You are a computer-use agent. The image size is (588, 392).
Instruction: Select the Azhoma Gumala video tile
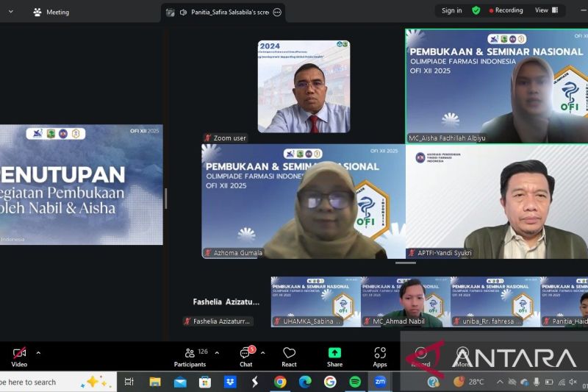tap(303, 201)
